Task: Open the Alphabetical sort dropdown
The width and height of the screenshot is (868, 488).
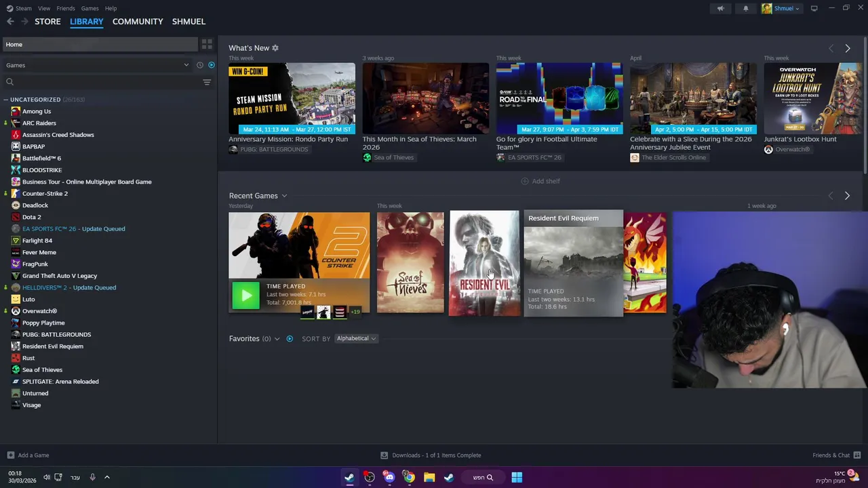Action: point(356,339)
